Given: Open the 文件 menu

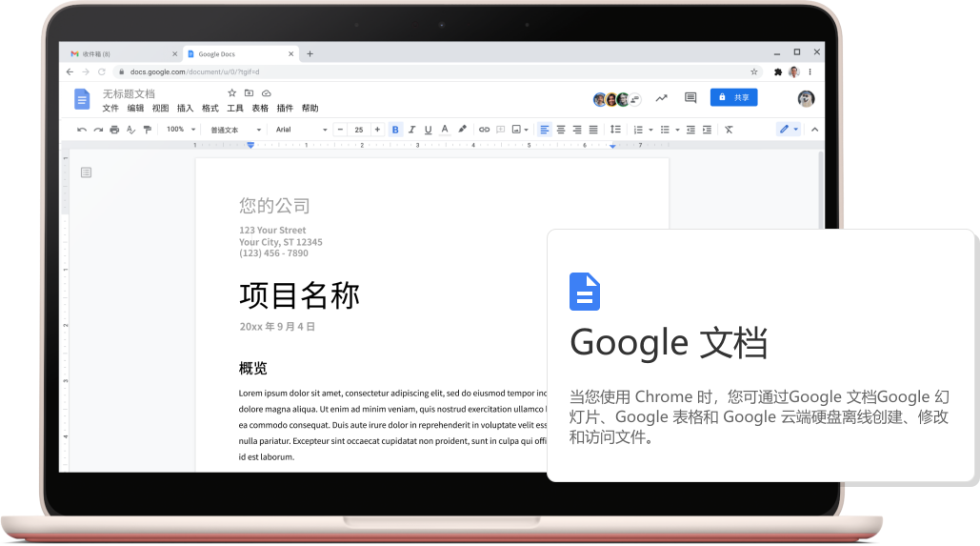Looking at the screenshot, I should [x=110, y=109].
